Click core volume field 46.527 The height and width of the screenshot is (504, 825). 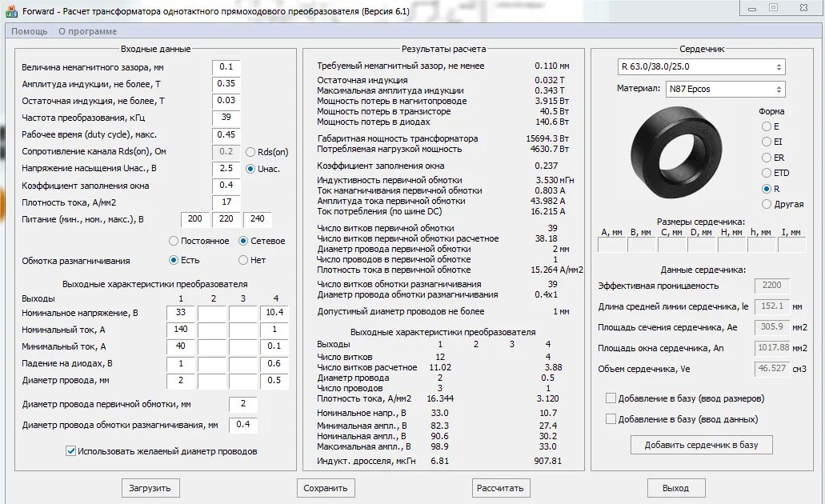tap(772, 369)
